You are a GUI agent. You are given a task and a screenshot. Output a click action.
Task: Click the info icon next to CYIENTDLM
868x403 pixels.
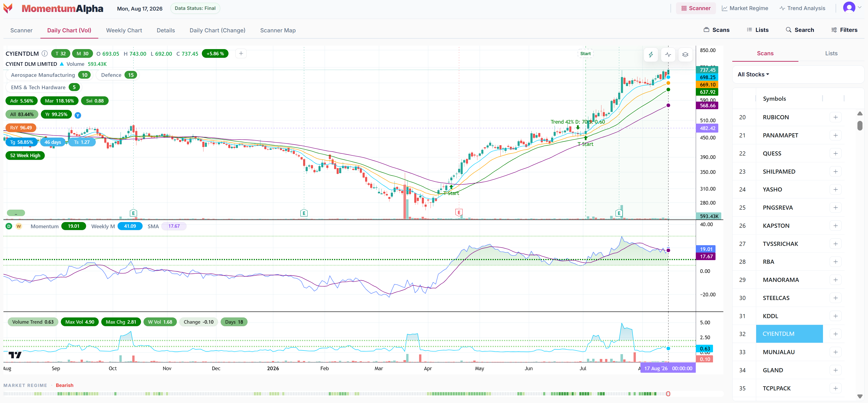[x=45, y=53]
